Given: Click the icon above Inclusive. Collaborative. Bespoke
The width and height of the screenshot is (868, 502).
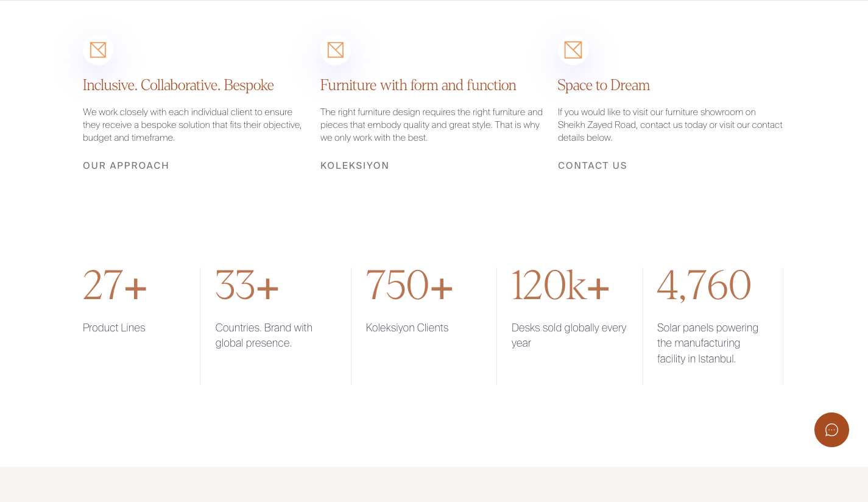Looking at the screenshot, I should tap(98, 50).
